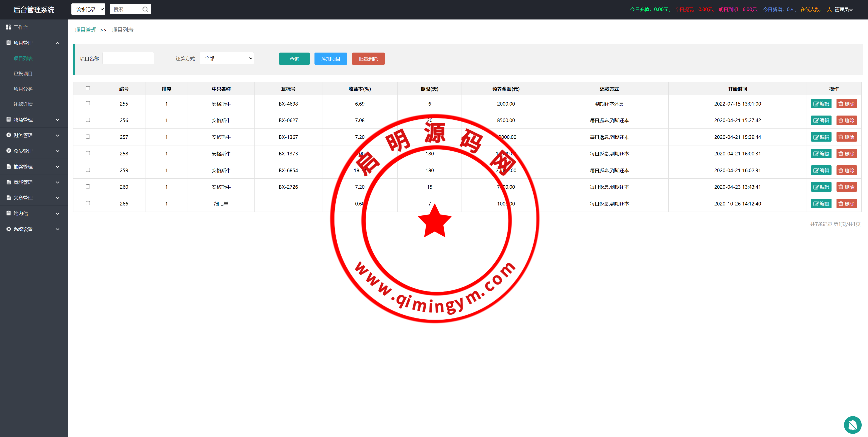Click the workbench grid icon
Image resolution: width=868 pixels, height=437 pixels.
tap(8, 27)
